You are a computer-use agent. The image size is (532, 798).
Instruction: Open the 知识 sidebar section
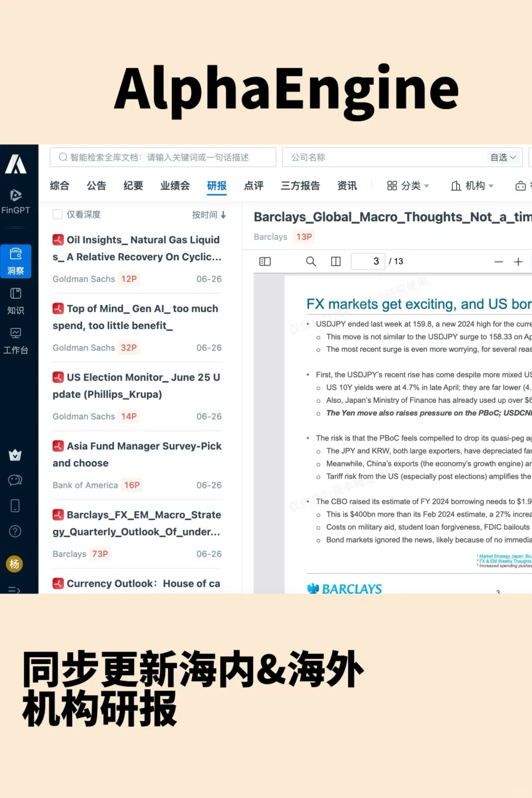(16, 301)
